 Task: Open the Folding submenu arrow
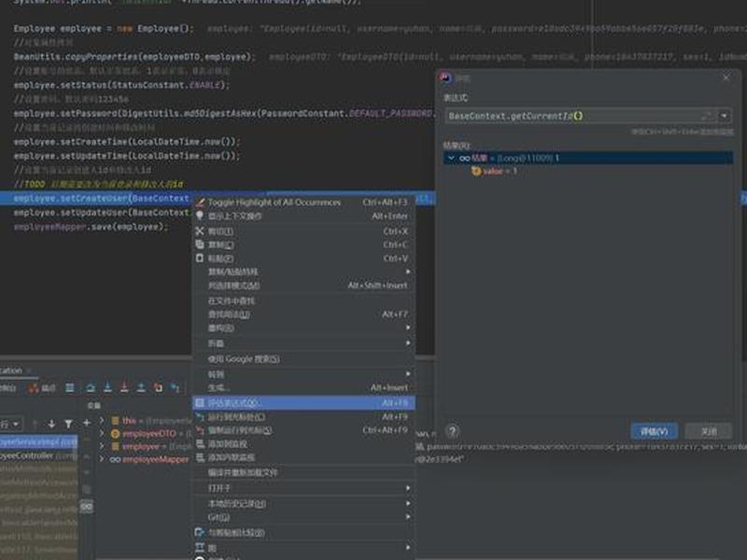pos(408,343)
